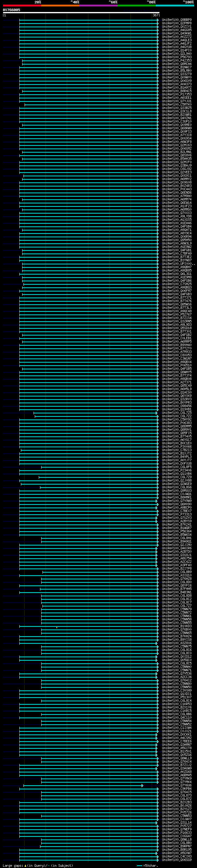Select the UniRef100_C4CIH3 label
Image resolution: width=197 pixels, height=868 pixels.
click(x=177, y=857)
